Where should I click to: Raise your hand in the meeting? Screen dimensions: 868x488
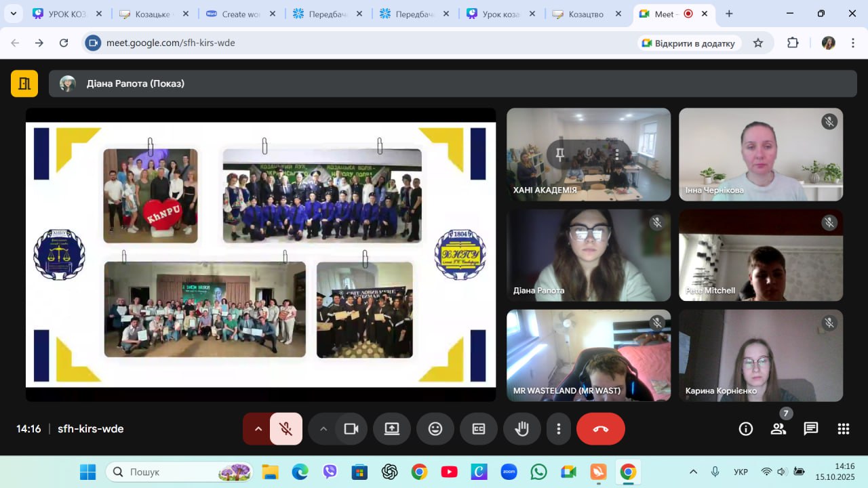tap(521, 429)
